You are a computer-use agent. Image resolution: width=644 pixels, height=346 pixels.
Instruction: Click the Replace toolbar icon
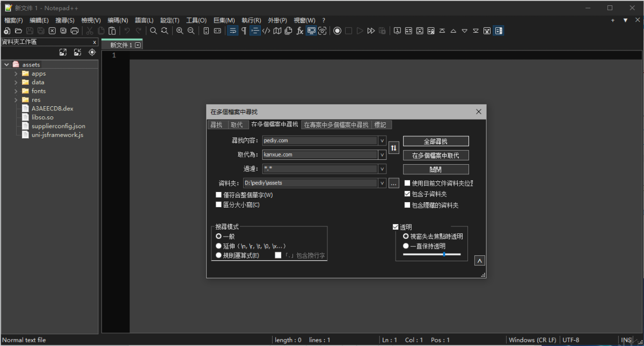165,31
